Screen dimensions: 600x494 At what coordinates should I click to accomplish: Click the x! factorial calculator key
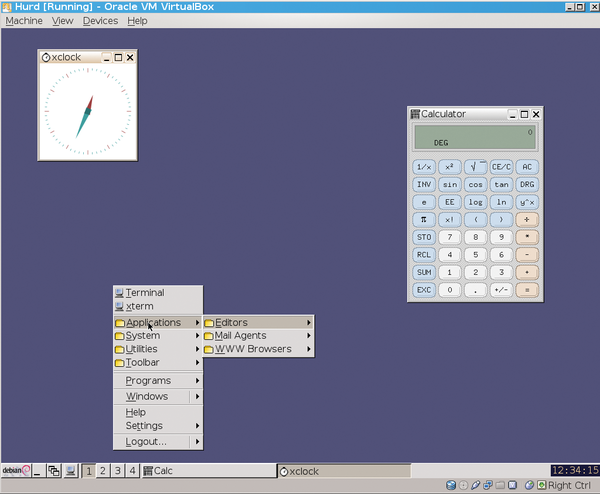click(450, 220)
